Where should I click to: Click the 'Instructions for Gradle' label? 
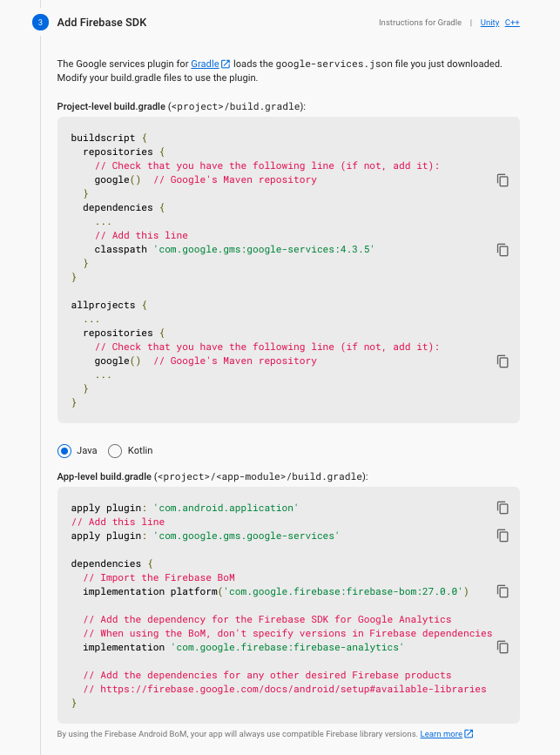(x=420, y=23)
